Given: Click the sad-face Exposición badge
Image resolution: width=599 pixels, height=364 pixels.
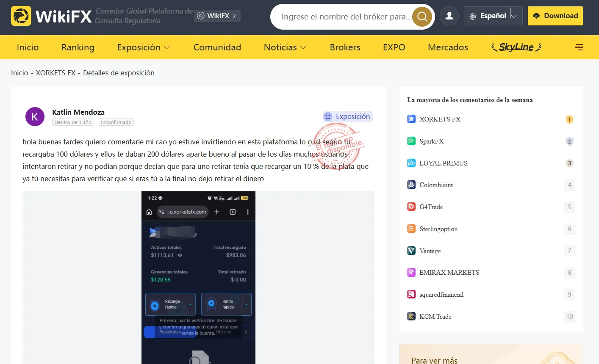Looking at the screenshot, I should pos(347,116).
